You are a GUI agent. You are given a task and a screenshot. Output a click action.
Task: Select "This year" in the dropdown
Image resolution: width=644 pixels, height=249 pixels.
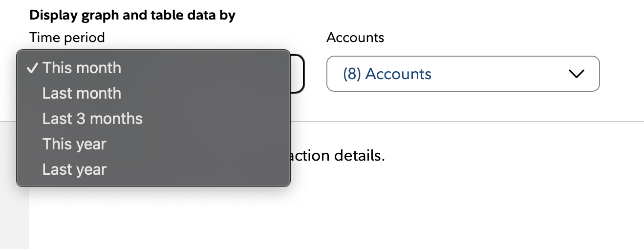pos(74,144)
